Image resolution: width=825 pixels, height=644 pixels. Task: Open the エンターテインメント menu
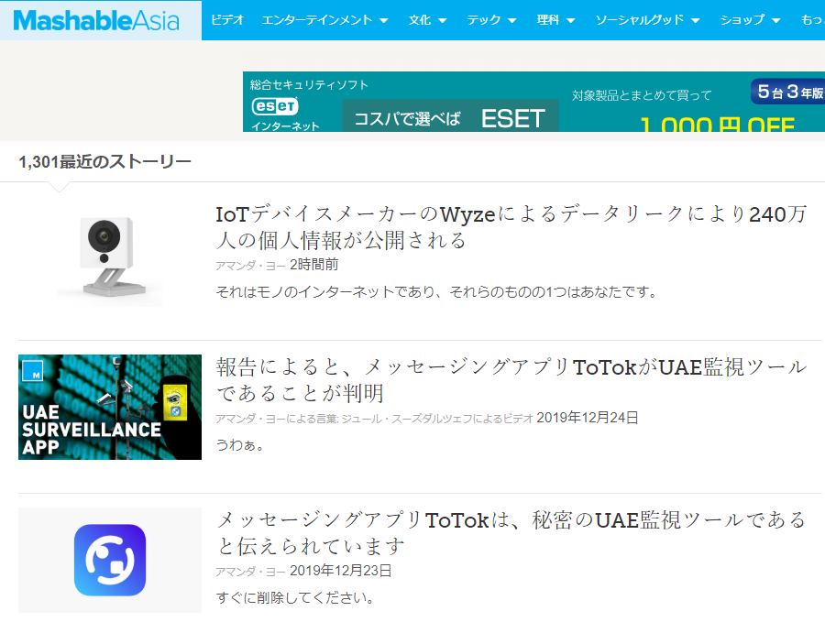click(x=317, y=20)
